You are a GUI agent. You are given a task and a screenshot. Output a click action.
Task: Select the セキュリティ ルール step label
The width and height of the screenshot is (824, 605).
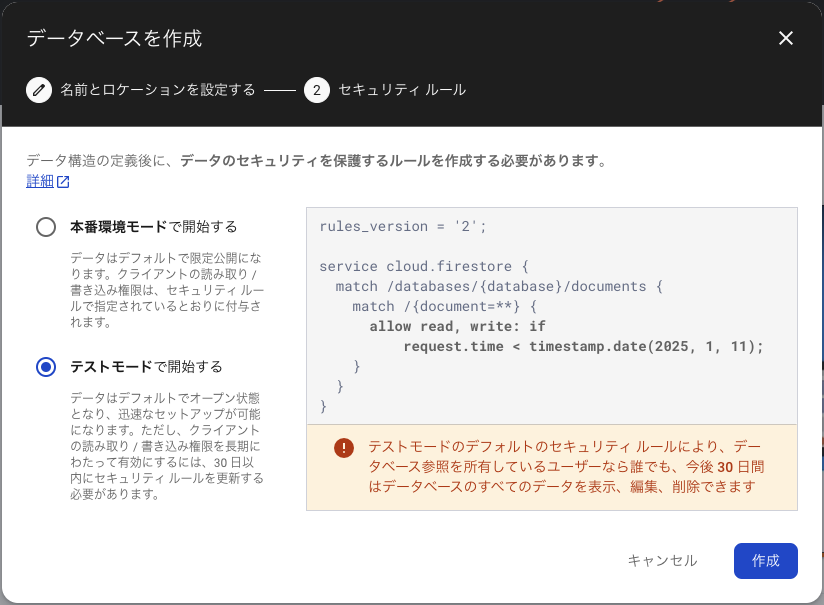[x=402, y=90]
